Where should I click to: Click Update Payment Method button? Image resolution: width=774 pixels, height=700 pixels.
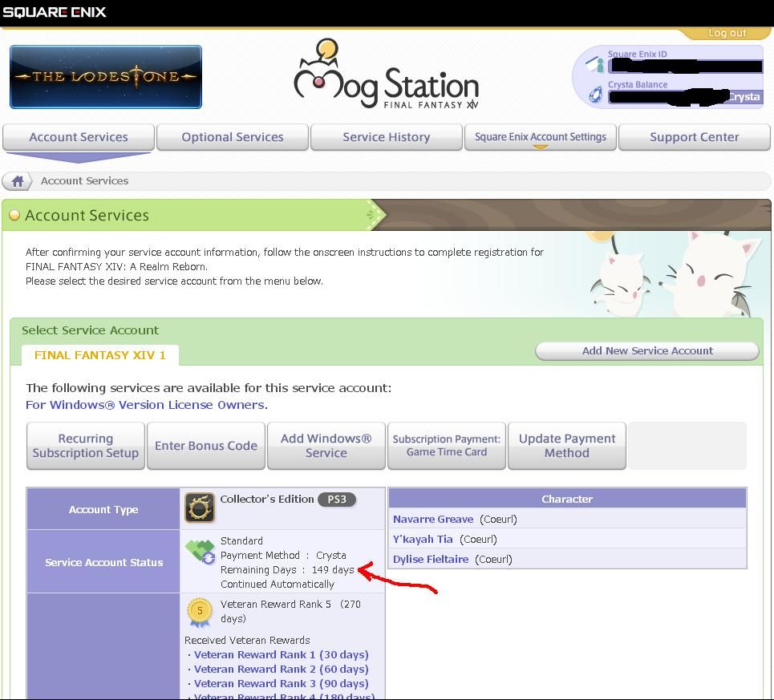coord(567,446)
